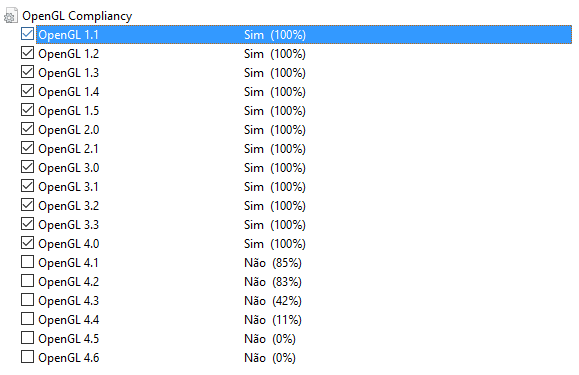This screenshot has height=375, width=579.
Task: Click the OpenGL Compliancy gear icon
Action: 11,16
